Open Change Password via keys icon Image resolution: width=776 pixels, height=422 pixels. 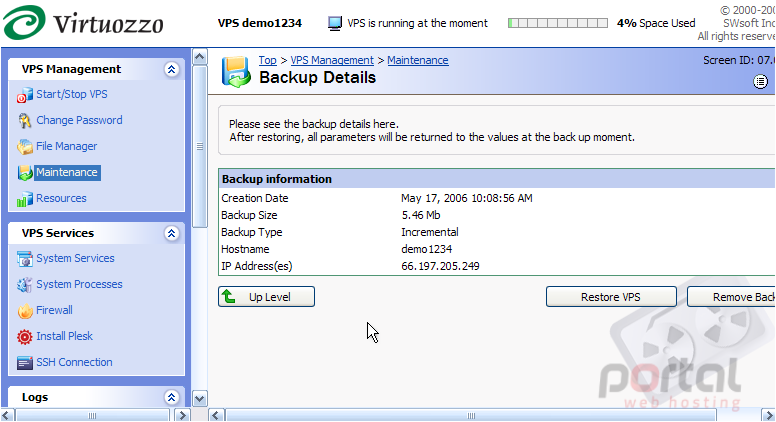pos(25,120)
